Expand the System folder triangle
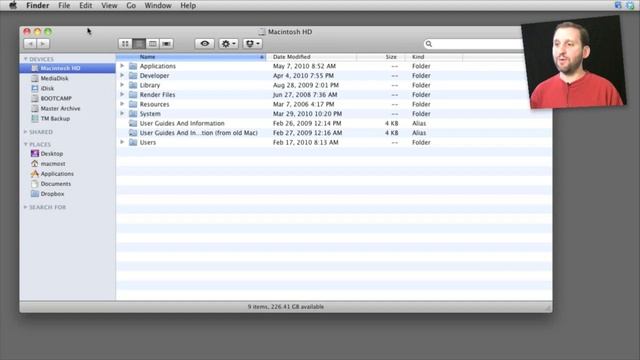The height and width of the screenshot is (360, 640). [x=122, y=113]
